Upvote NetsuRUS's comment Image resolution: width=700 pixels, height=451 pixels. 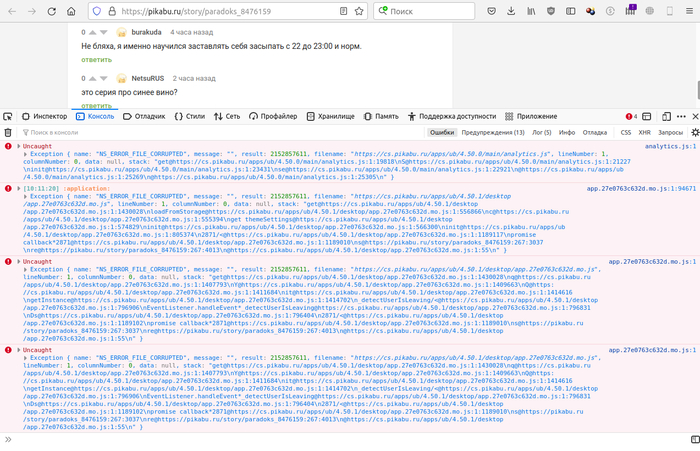point(92,78)
